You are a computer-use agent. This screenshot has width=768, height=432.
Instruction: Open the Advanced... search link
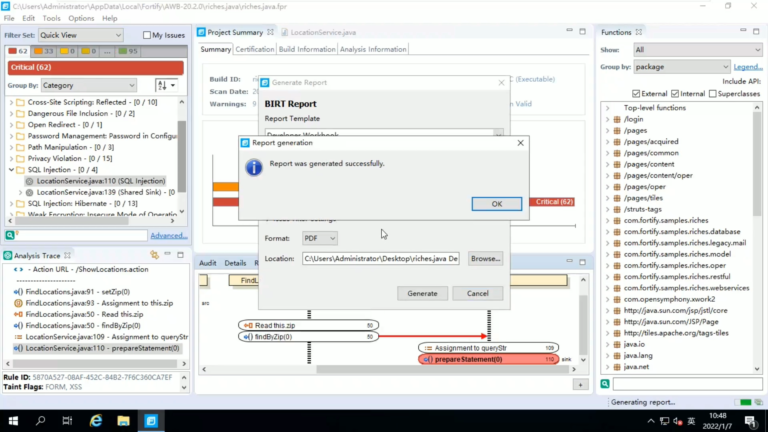(169, 236)
